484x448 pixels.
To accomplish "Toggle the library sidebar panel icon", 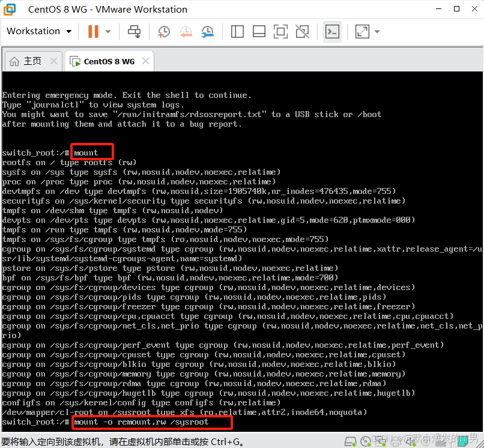I will (237, 31).
